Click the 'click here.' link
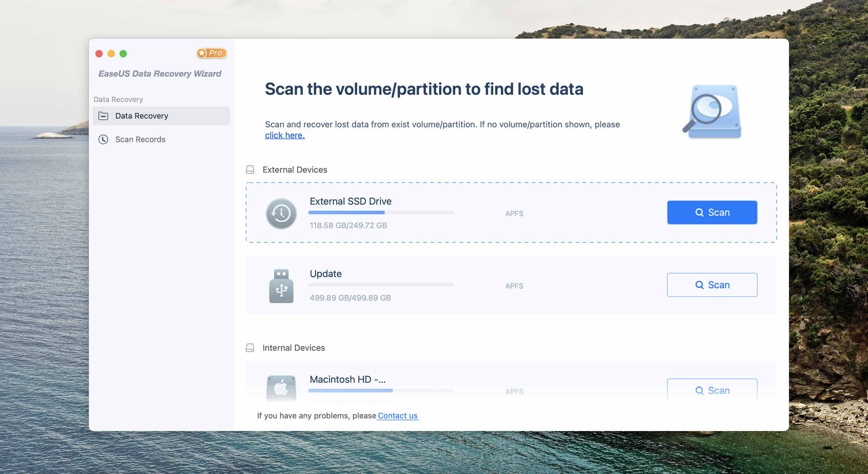The image size is (868, 474). pyautogui.click(x=285, y=136)
